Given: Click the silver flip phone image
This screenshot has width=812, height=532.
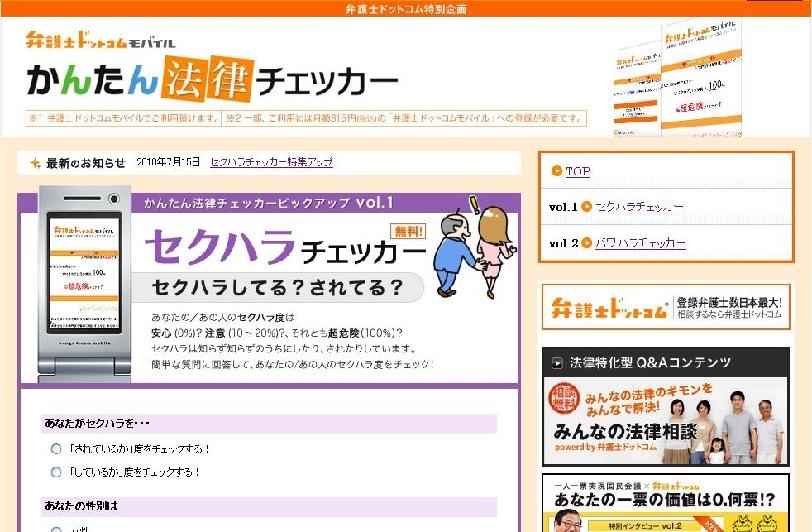Looking at the screenshot, I should (84, 283).
